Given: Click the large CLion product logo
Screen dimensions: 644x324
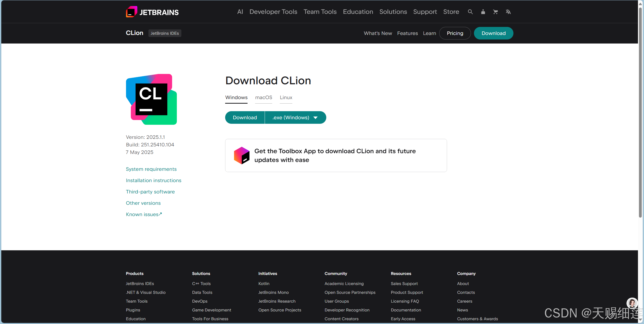Looking at the screenshot, I should (x=151, y=99).
